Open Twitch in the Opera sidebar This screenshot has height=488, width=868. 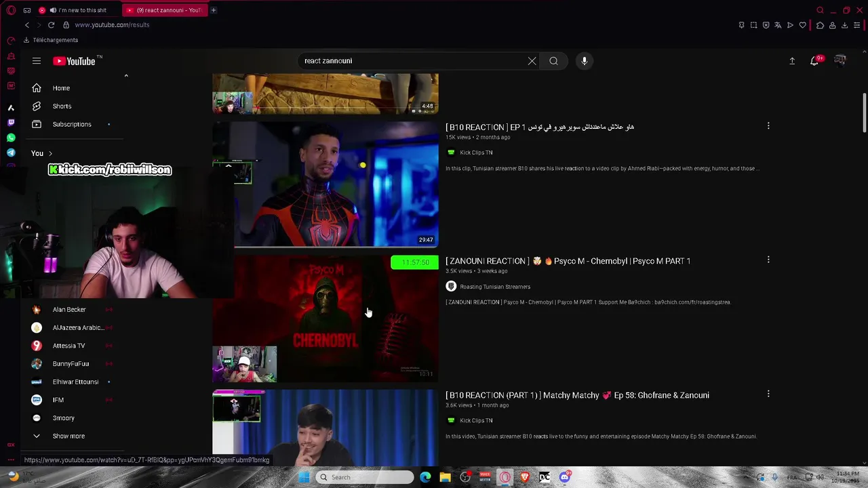pos(11,123)
